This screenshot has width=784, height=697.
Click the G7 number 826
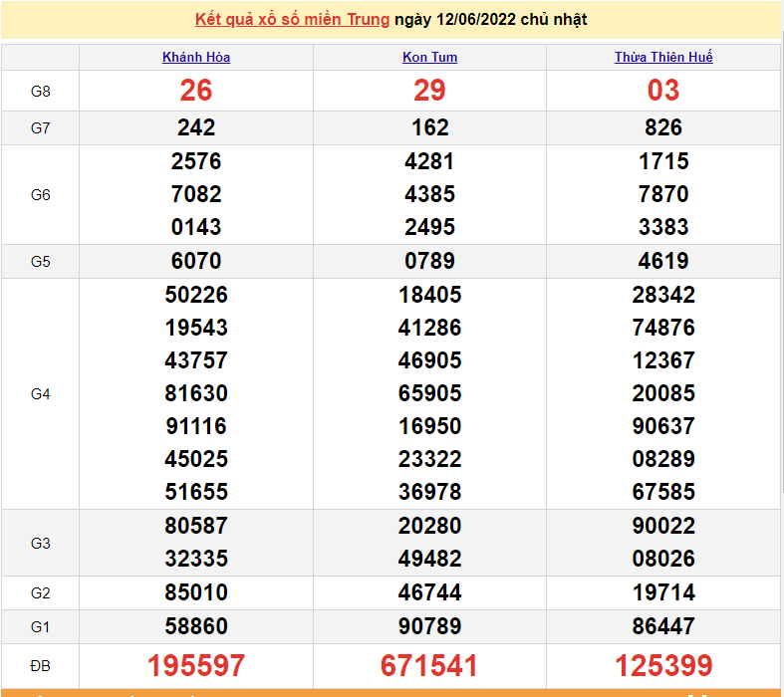(663, 127)
